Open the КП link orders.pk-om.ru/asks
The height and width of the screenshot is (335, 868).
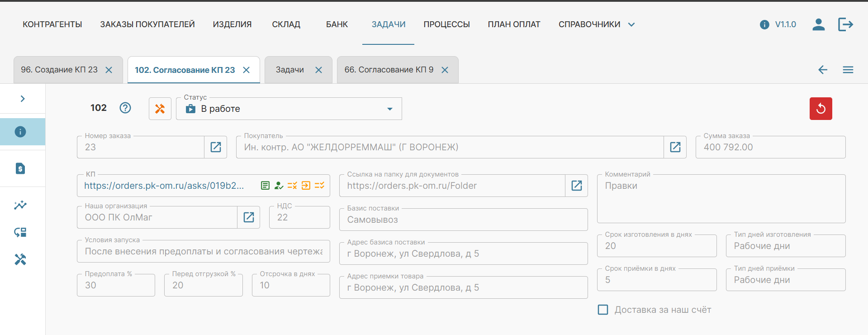coord(164,186)
